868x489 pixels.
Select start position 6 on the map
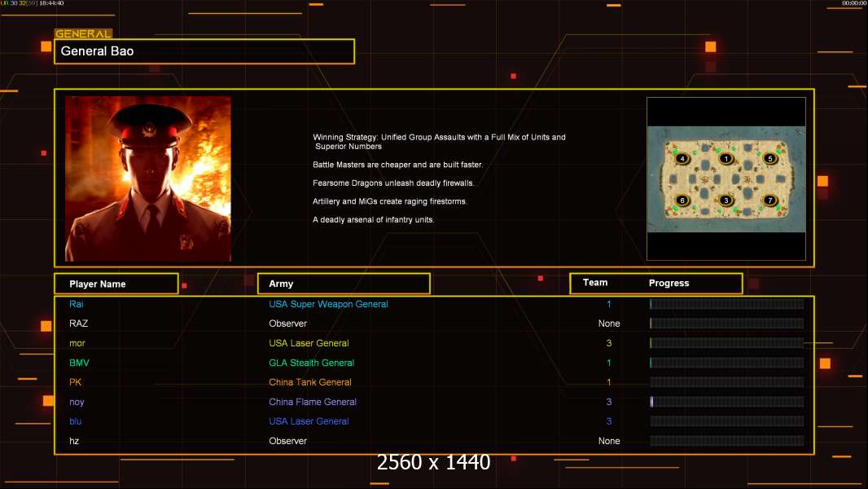click(682, 200)
